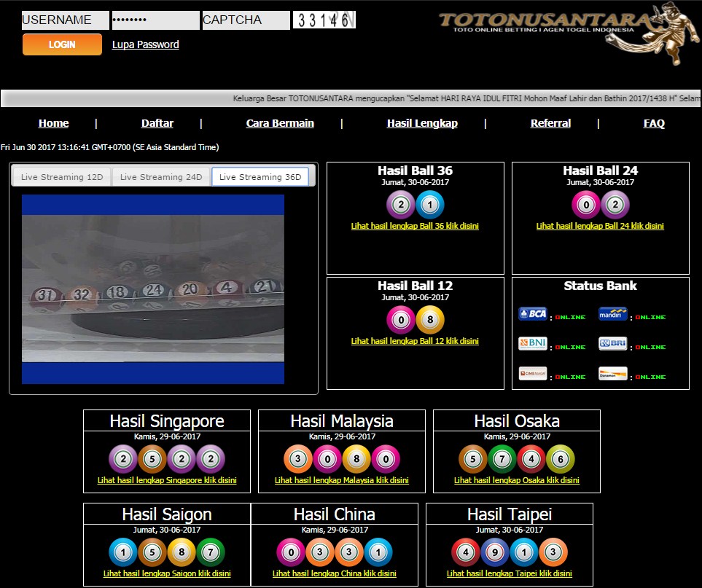
Task: Click green ball 7 in Hasil Osaka
Action: click(x=502, y=459)
